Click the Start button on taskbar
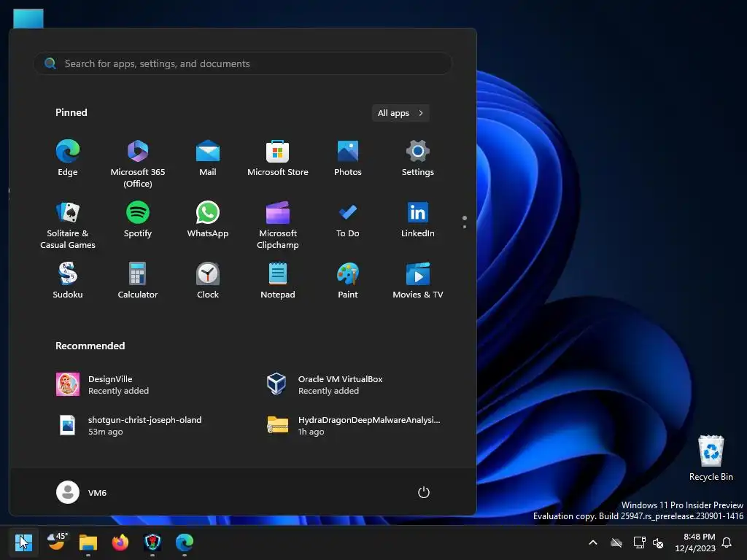 [x=23, y=542]
